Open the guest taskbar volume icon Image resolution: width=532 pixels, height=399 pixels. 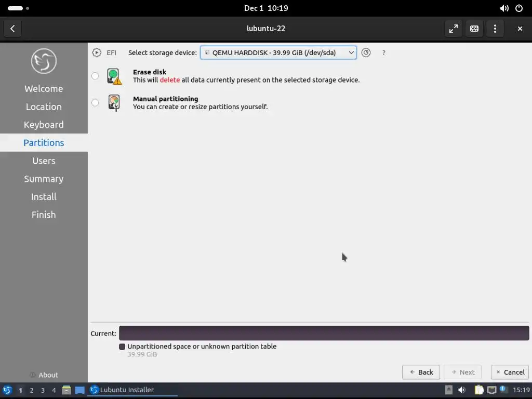tap(462, 390)
